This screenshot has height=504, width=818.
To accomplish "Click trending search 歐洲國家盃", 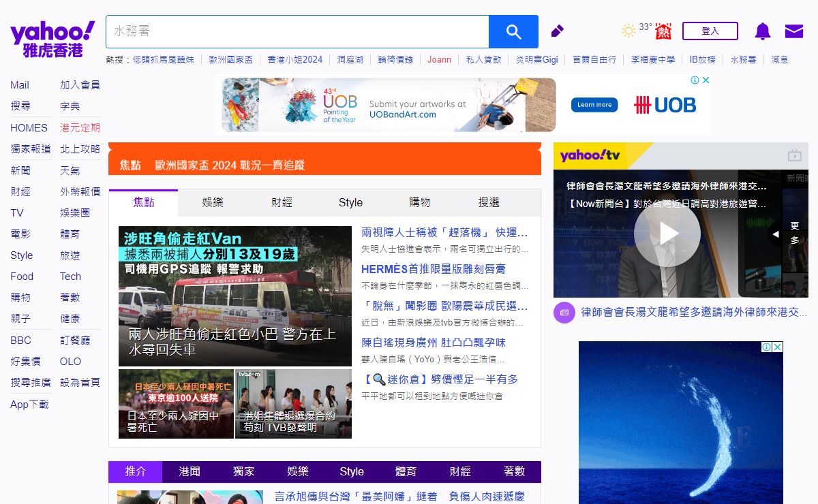I will (230, 60).
